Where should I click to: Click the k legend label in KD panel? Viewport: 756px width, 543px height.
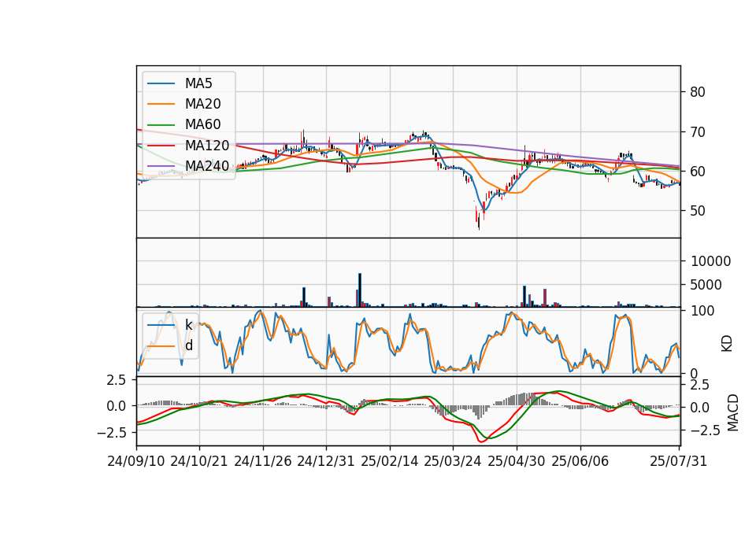[188, 325]
